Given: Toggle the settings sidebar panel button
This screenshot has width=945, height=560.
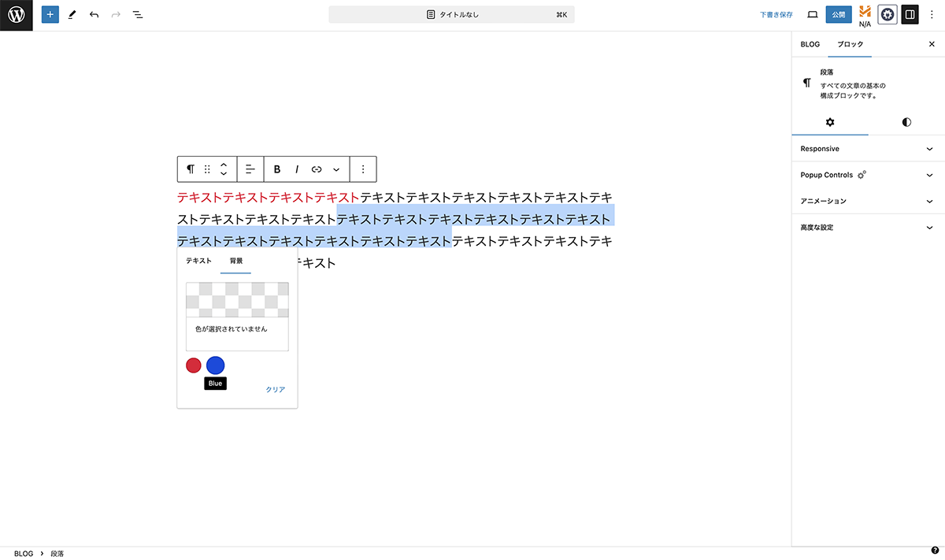Looking at the screenshot, I should tap(910, 15).
